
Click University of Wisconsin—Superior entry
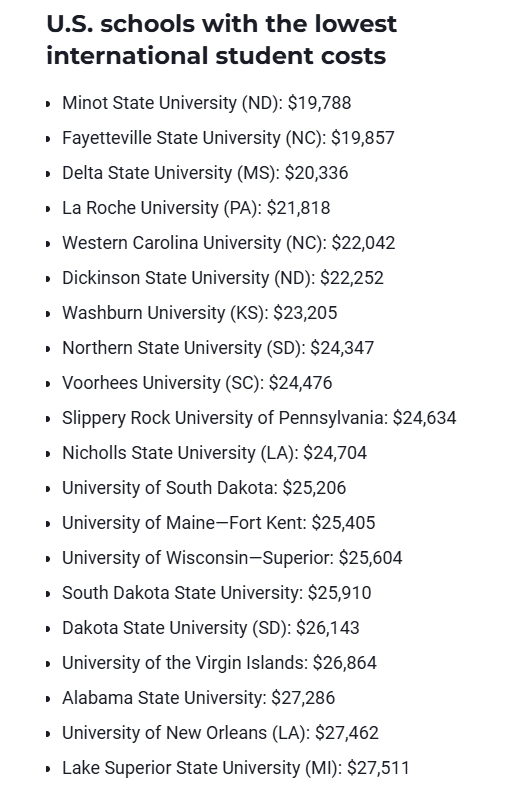click(232, 558)
